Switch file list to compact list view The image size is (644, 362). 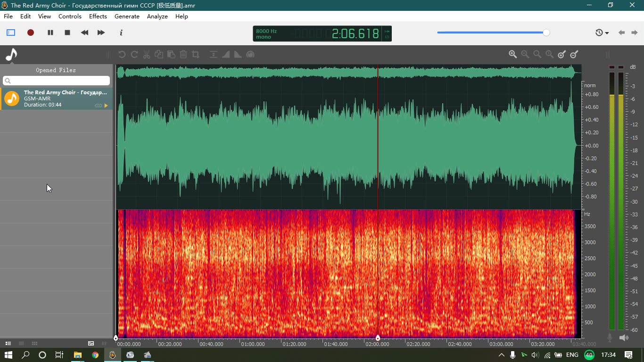point(21,343)
